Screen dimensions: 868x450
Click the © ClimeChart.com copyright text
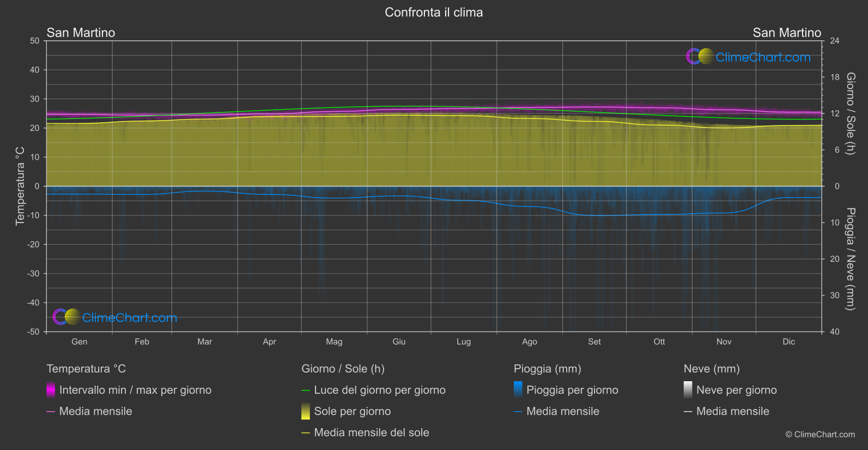[x=820, y=434]
